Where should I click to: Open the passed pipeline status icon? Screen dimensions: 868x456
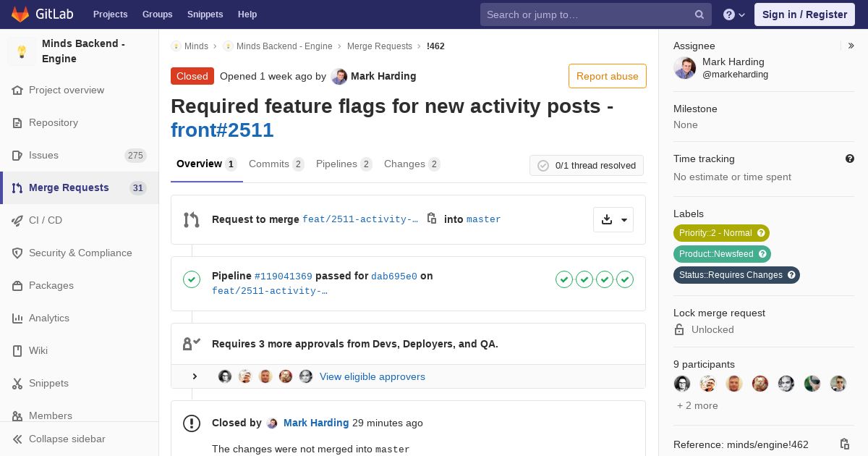192,279
